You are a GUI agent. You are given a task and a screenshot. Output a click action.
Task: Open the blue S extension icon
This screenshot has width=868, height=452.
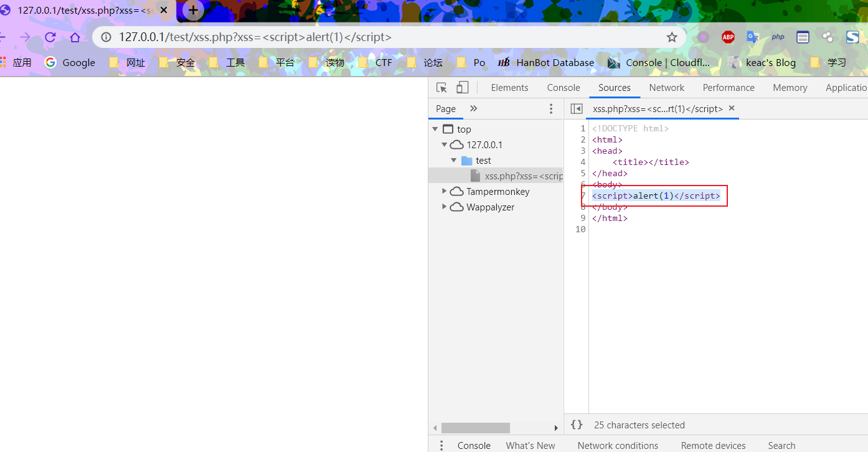[852, 37]
